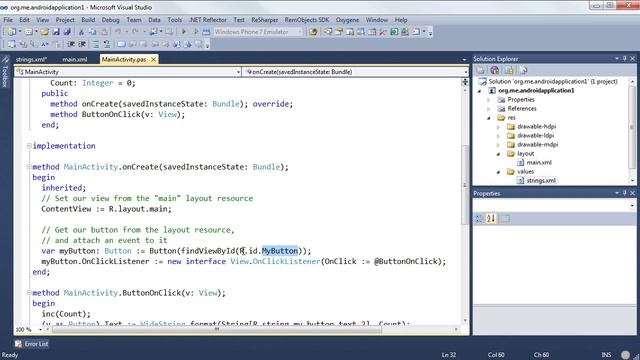Click the editor vertical scrollbar thumb
This screenshot has width=640, height=360.
[x=465, y=184]
